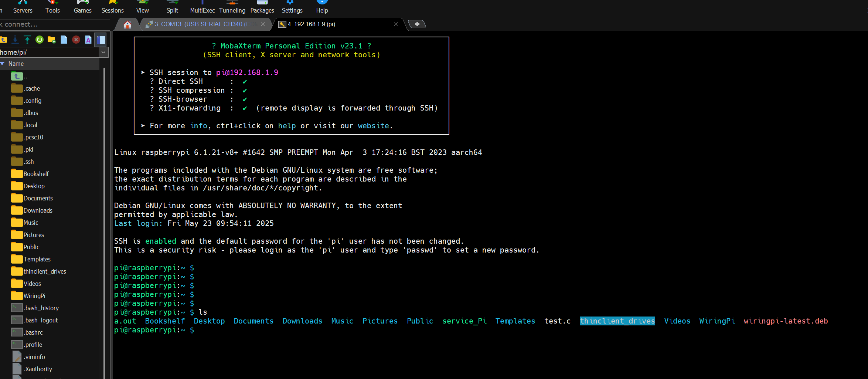This screenshot has width=868, height=379.
Task: Open the Packages toolbar item
Action: pos(262,7)
